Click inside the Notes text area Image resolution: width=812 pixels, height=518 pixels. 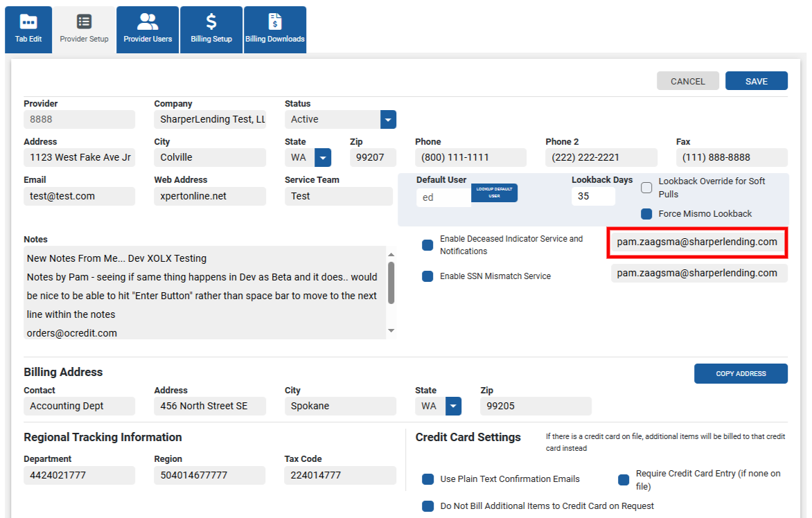point(204,292)
